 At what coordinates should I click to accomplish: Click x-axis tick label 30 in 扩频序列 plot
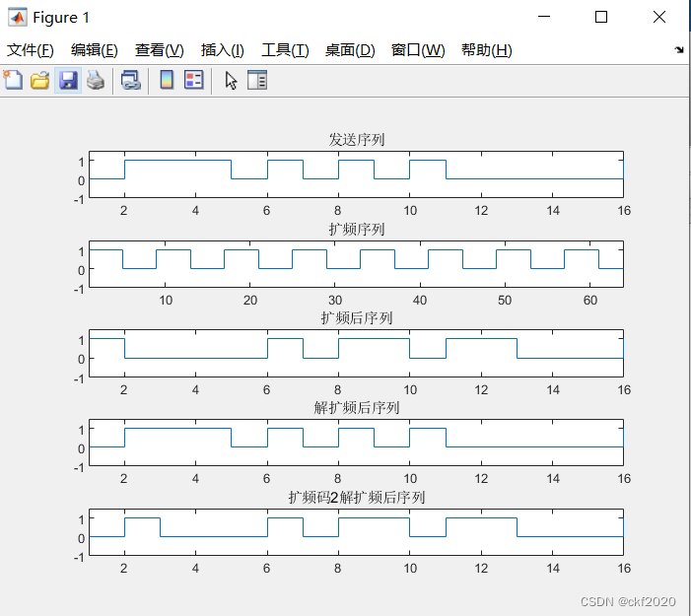tap(335, 301)
